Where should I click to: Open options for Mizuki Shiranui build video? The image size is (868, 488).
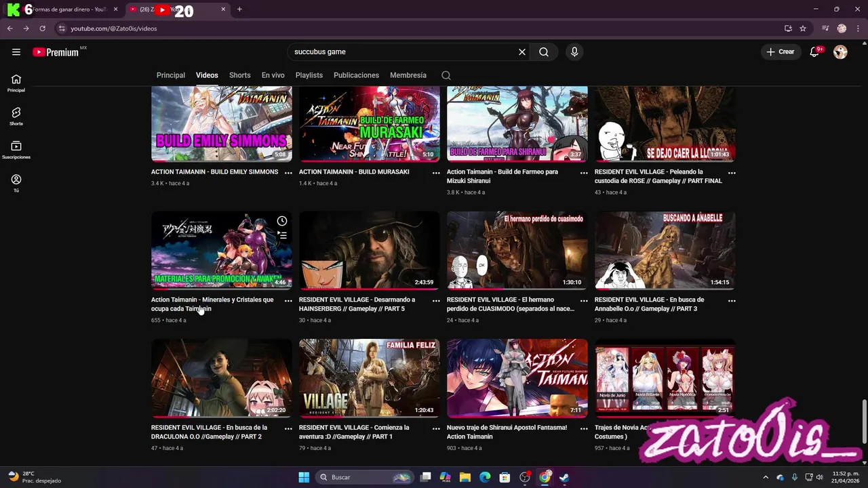click(x=584, y=173)
